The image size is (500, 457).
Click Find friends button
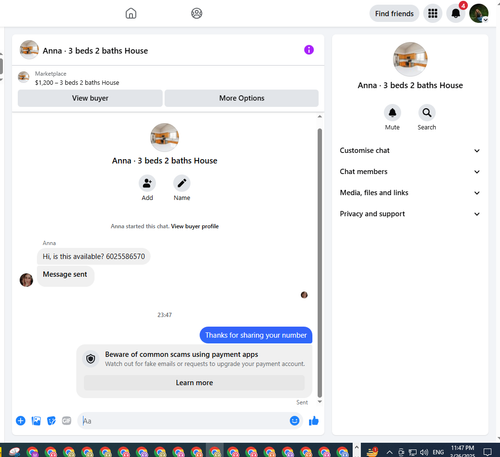394,13
